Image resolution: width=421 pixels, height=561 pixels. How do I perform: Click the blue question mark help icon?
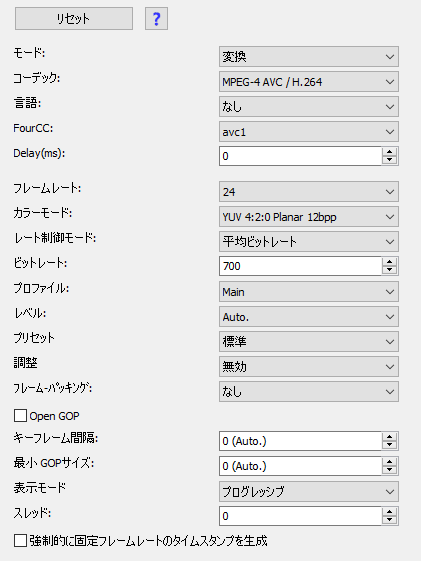(x=156, y=19)
